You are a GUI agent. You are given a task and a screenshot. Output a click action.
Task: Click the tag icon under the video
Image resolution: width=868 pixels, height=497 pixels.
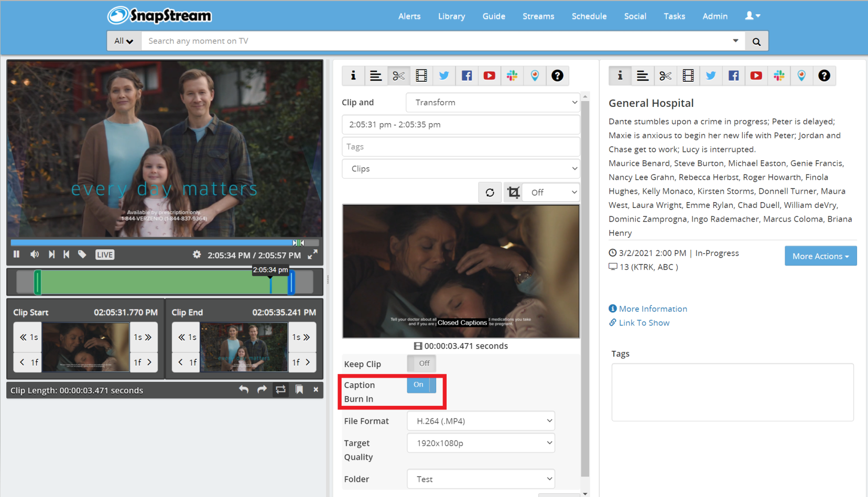coord(82,255)
